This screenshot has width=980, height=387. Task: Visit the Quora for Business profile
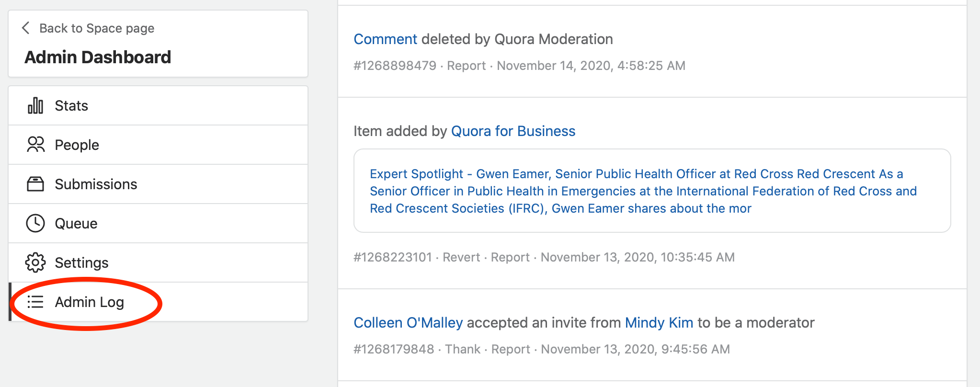(x=513, y=131)
